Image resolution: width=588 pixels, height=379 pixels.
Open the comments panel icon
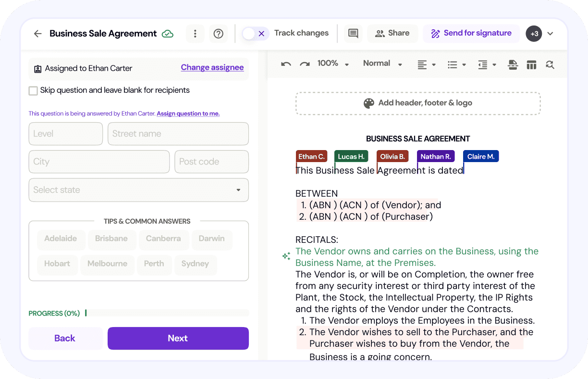[x=353, y=34]
